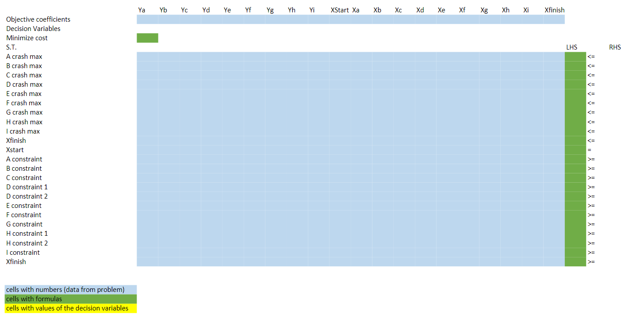Click the A crash max row label

[x=24, y=56]
